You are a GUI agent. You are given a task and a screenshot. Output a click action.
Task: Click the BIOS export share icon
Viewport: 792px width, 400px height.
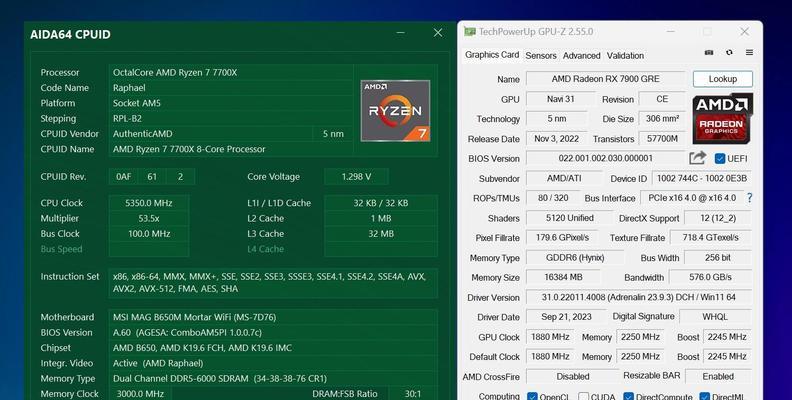pyautogui.click(x=698, y=158)
